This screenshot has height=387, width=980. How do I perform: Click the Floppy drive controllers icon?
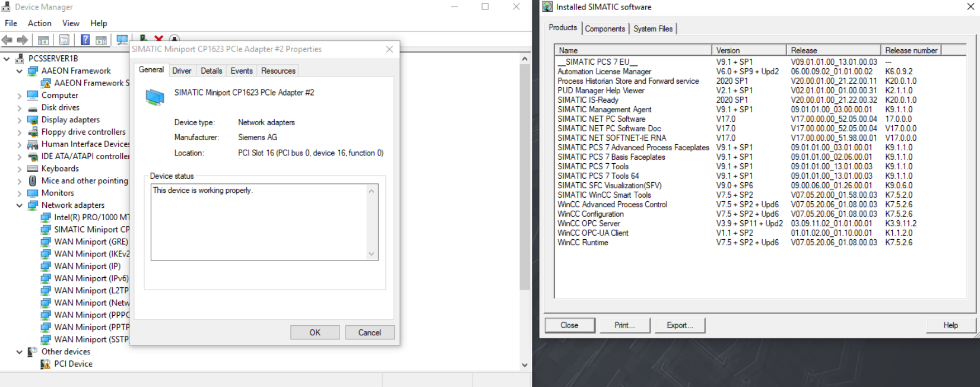pos(33,132)
